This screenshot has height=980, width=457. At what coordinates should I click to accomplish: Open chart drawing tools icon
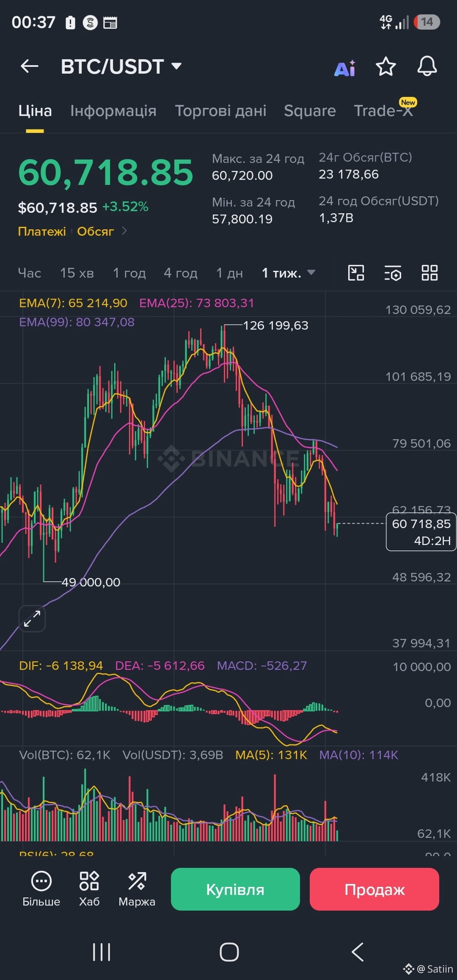pyautogui.click(x=356, y=273)
